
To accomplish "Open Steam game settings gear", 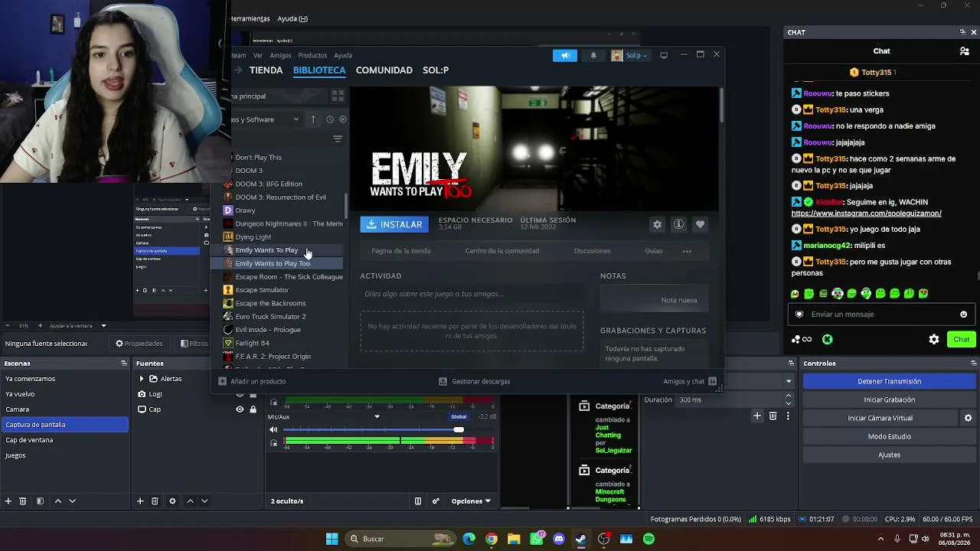I will [657, 224].
